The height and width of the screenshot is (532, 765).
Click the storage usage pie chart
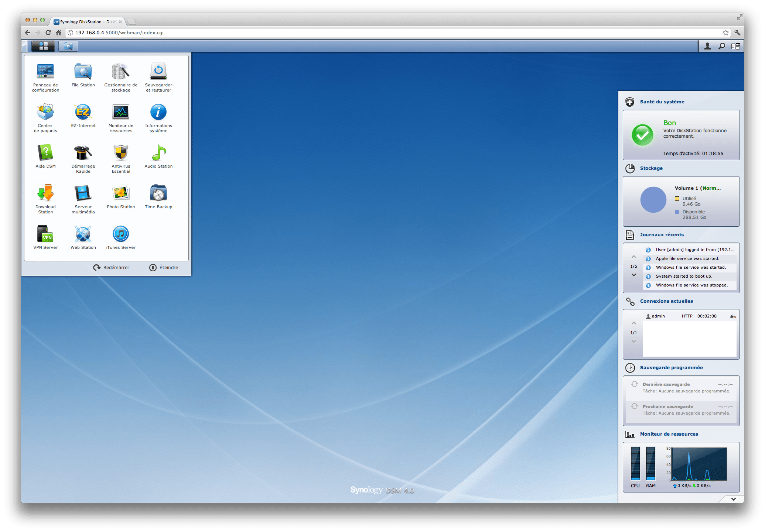point(653,200)
